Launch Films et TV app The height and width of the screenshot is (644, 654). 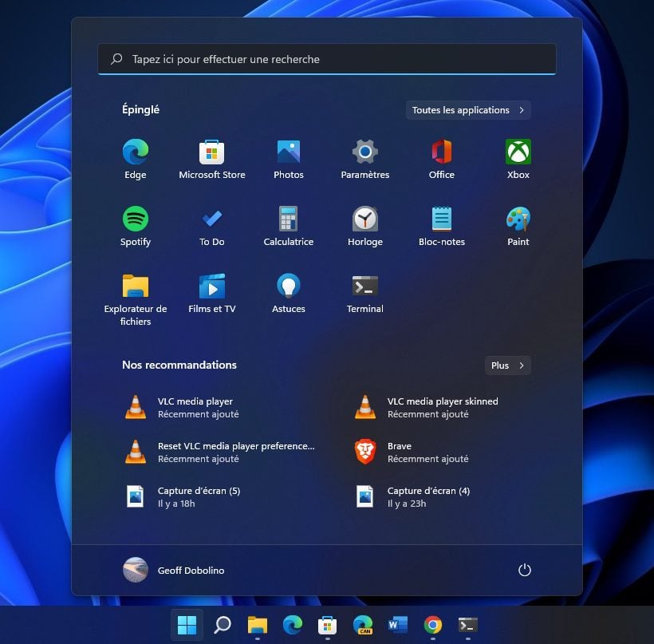tap(212, 294)
